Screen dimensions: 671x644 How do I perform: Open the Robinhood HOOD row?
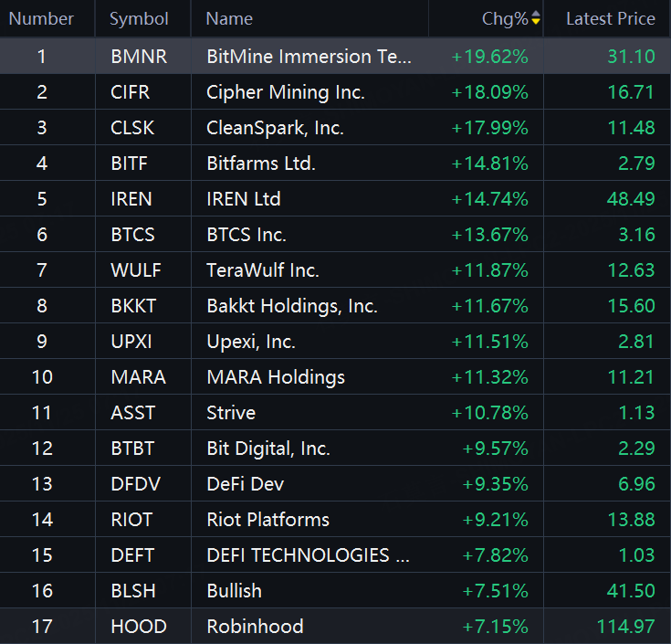click(255, 627)
